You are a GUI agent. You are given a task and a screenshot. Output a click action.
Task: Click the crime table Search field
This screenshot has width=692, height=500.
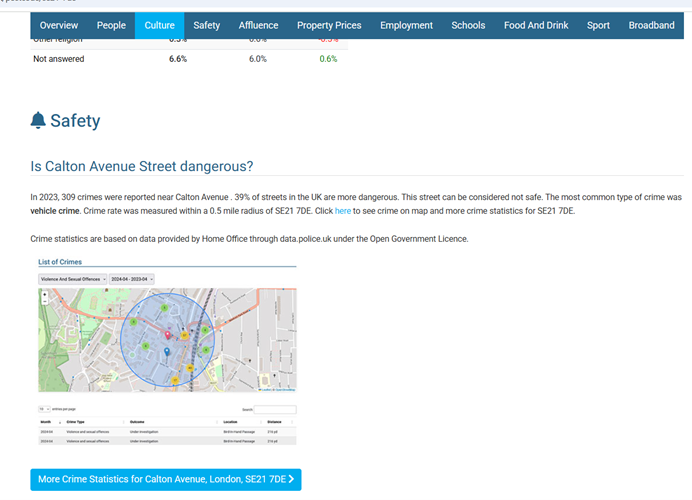(275, 409)
